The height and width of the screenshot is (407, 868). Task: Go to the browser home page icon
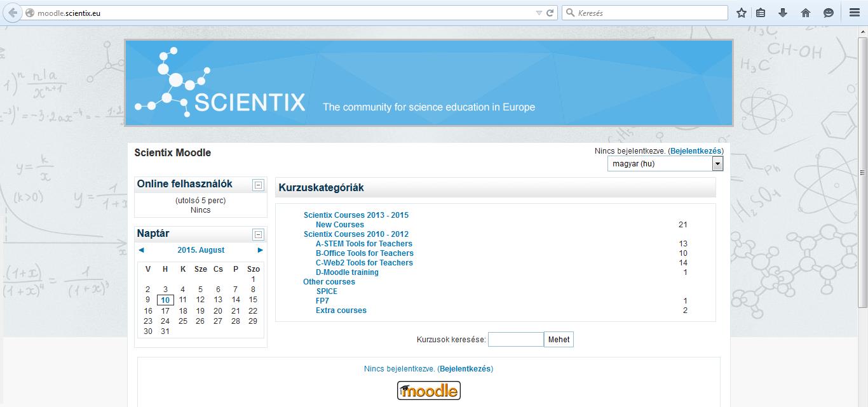pyautogui.click(x=805, y=13)
